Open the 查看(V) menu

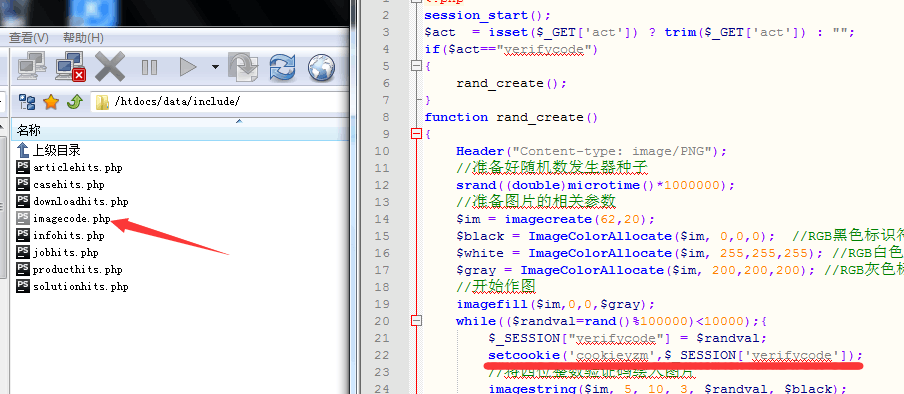tap(29, 38)
